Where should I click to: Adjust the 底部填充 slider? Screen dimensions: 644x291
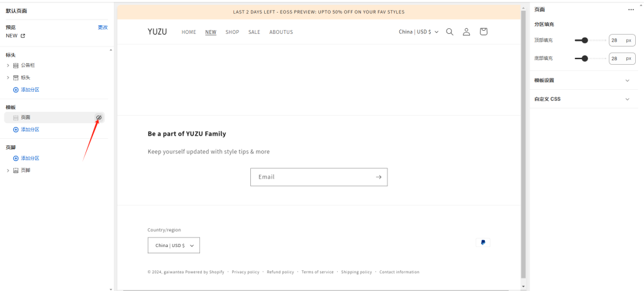590,58
